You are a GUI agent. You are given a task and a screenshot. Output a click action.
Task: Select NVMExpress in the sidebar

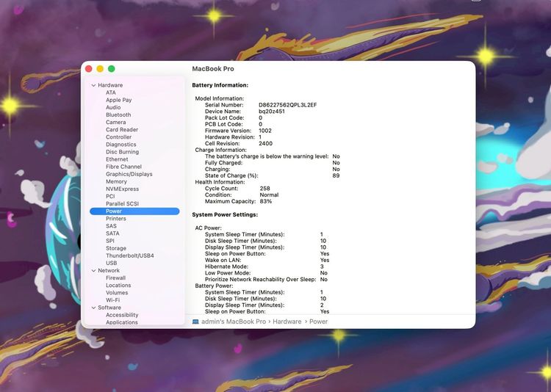pos(122,189)
